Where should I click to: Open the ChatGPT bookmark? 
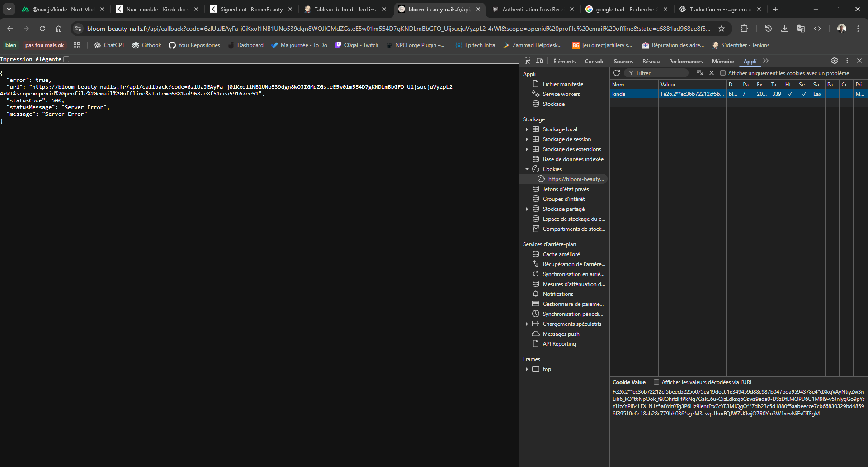point(109,45)
